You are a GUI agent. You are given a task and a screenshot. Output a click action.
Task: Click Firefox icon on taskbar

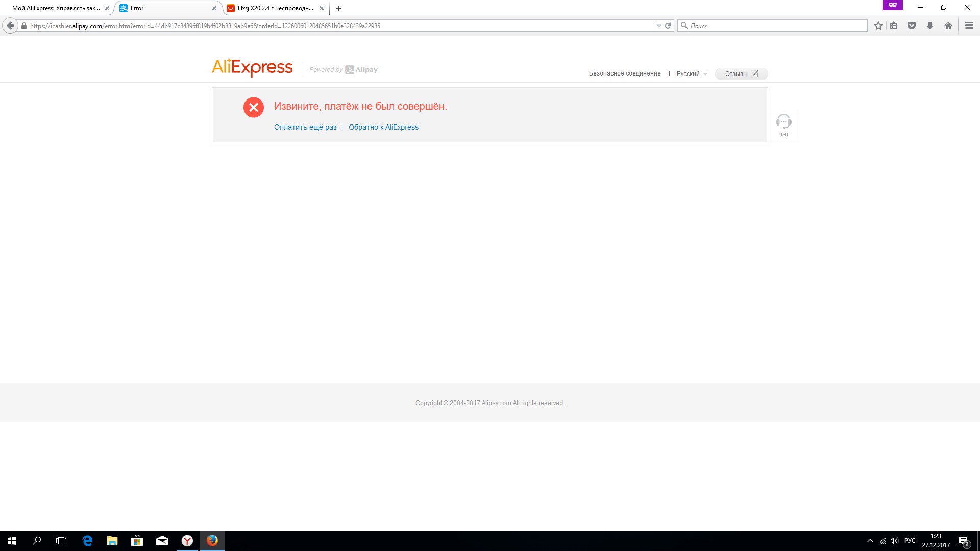[x=212, y=541]
